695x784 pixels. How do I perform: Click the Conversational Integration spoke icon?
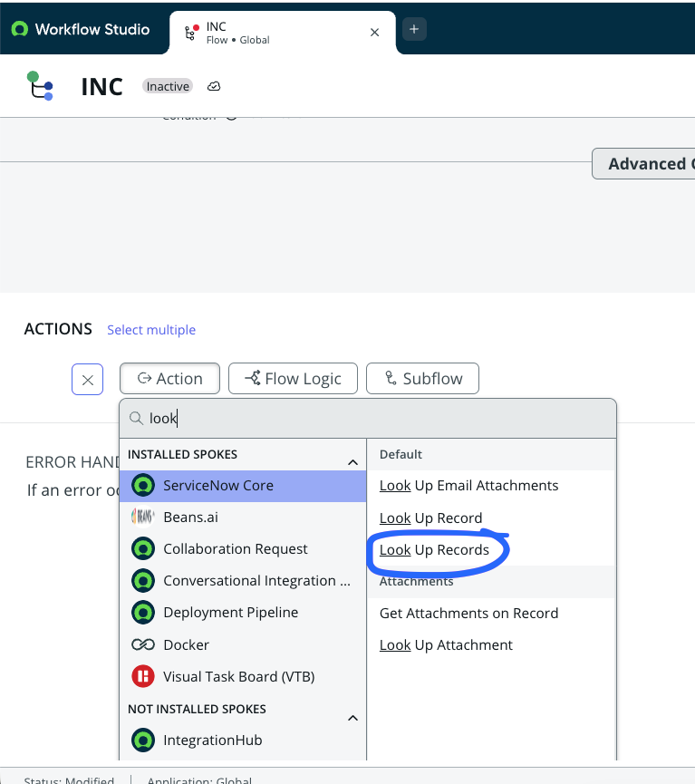pyautogui.click(x=143, y=580)
